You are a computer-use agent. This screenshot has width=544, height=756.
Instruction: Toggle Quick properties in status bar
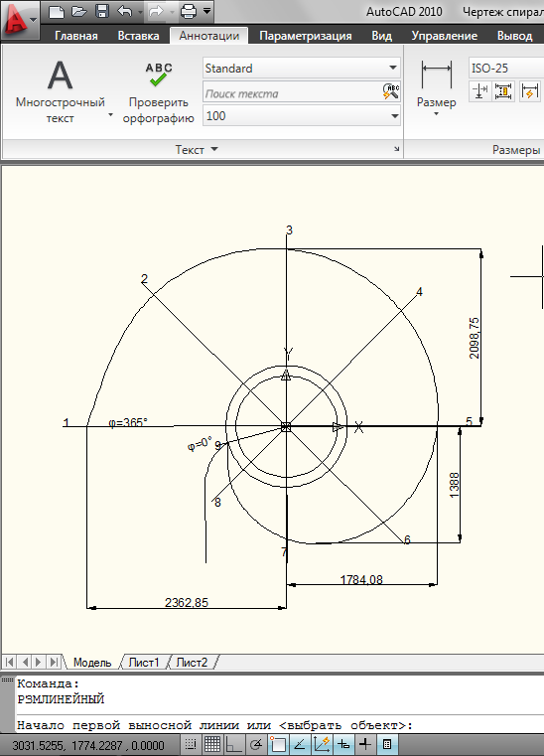(387, 745)
